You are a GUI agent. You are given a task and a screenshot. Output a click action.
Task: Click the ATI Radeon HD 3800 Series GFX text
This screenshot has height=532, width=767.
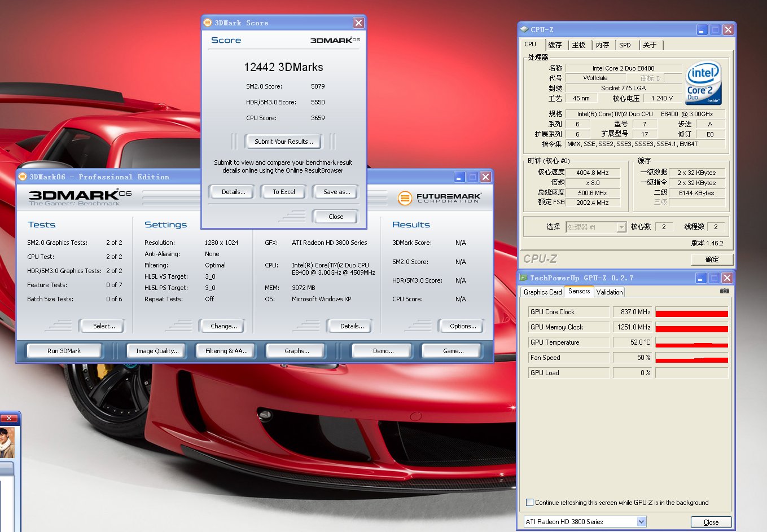pos(329,243)
